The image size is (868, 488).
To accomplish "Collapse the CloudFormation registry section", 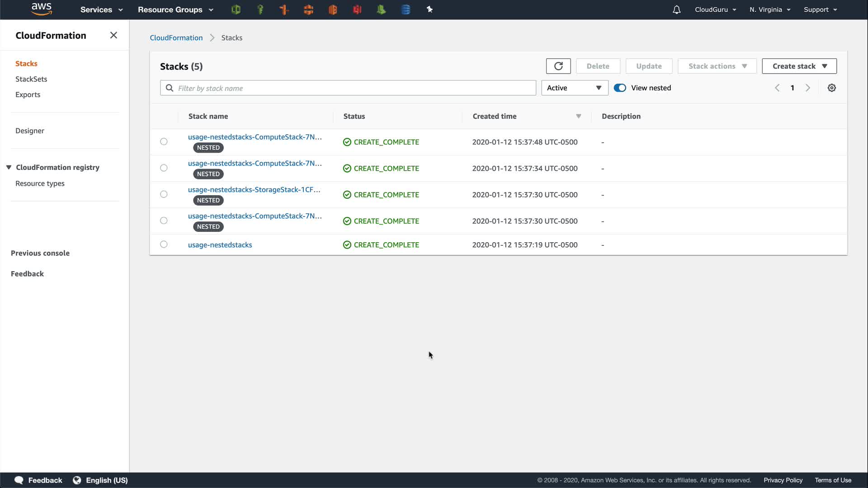I will point(9,167).
